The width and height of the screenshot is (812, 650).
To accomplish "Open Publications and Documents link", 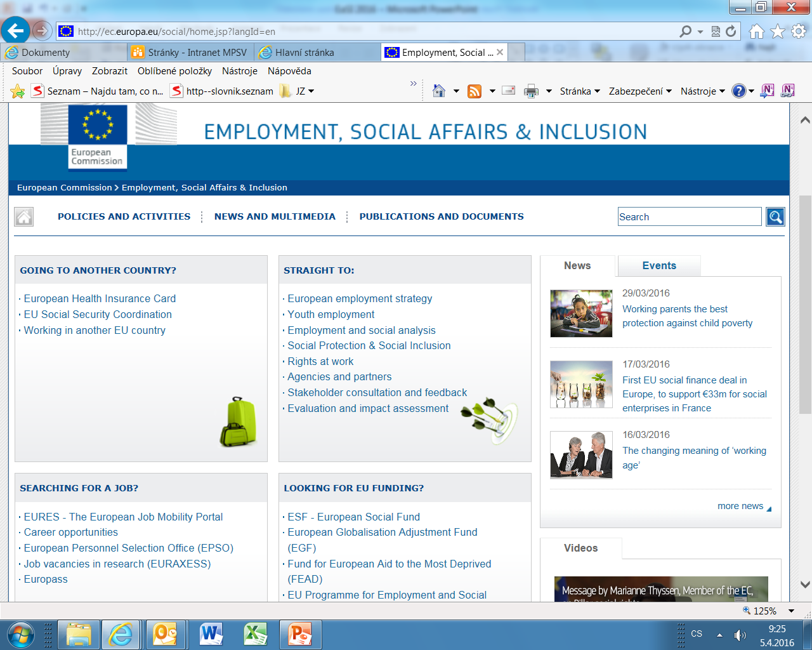I will [x=442, y=216].
